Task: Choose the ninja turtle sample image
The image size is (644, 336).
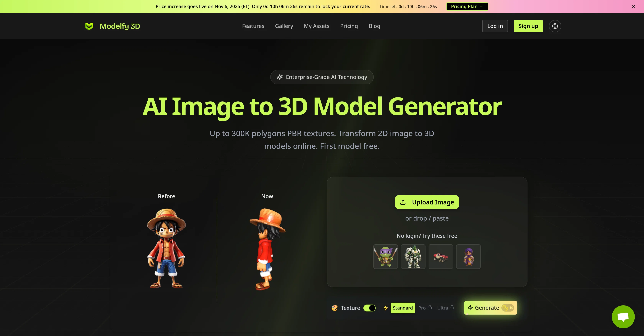Action: pos(385,257)
